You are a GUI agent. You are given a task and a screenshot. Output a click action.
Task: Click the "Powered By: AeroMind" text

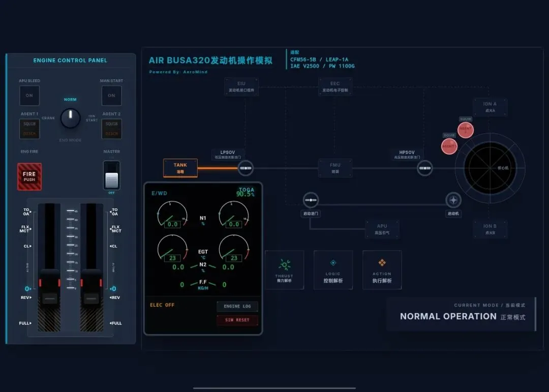178,72
